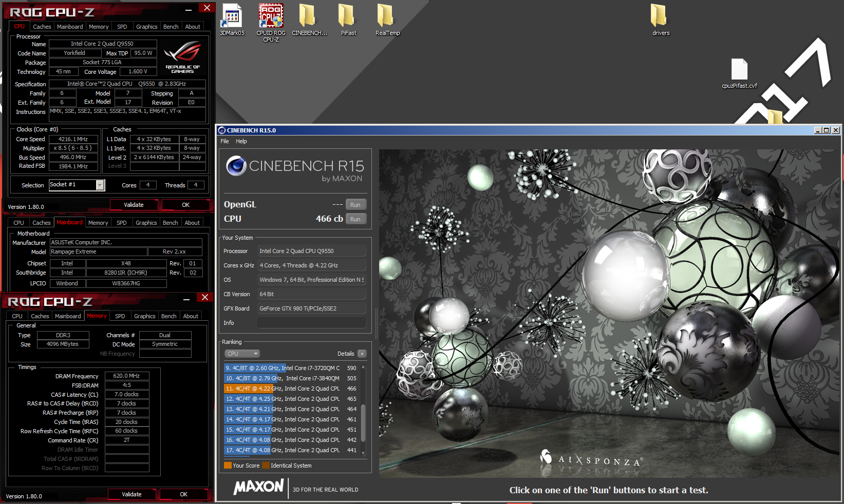
Task: Switch to Caches tab in top CPU-Z window
Action: (x=42, y=27)
